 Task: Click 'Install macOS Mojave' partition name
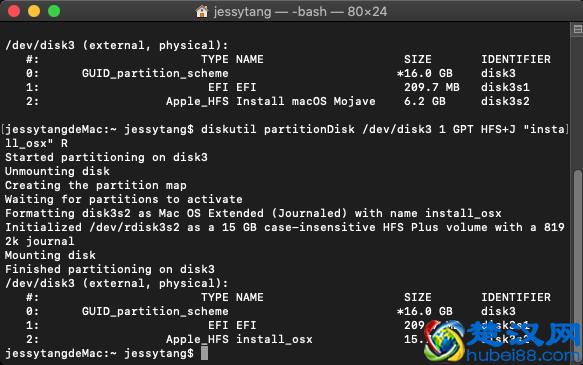(306, 101)
